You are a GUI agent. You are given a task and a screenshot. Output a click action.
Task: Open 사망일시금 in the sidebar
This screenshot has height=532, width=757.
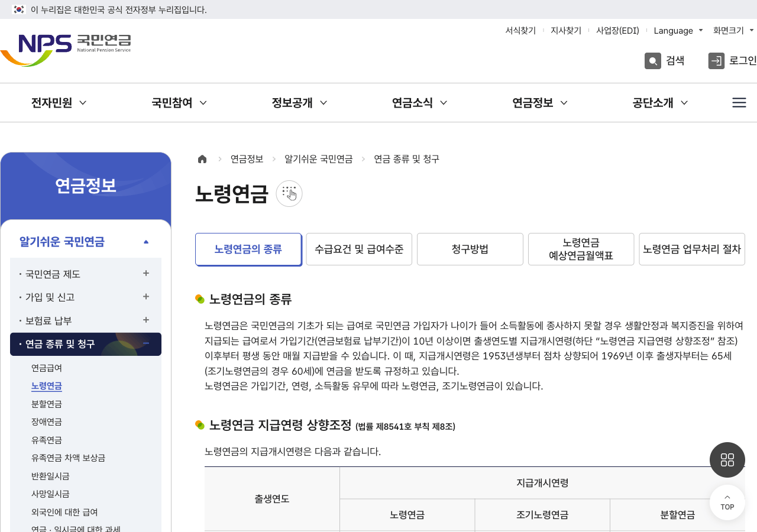[50, 494]
